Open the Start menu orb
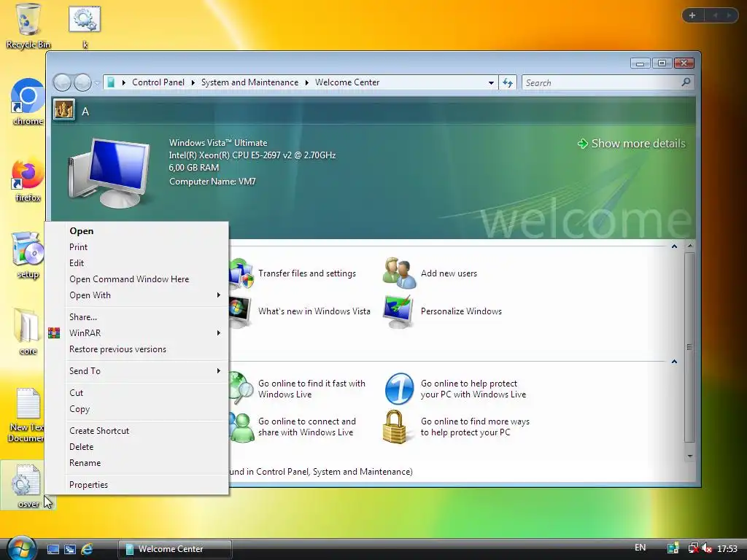Screen dimensions: 747x560 coord(21,548)
